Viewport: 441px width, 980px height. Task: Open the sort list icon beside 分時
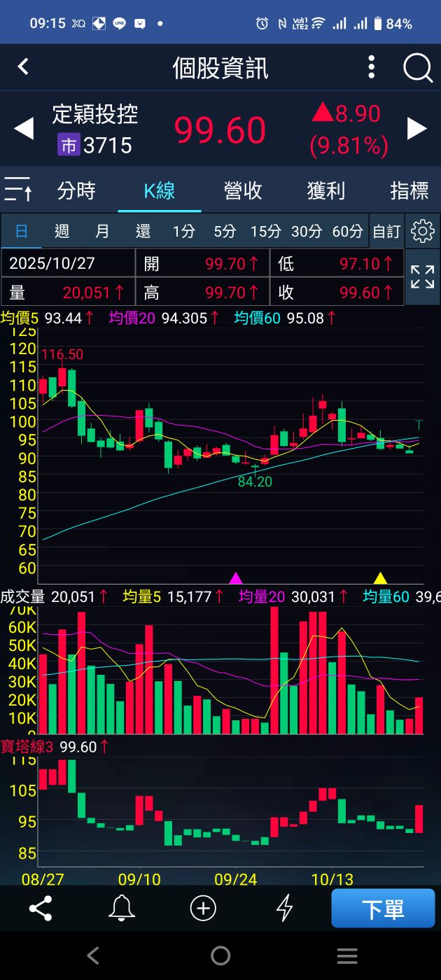pos(18,190)
